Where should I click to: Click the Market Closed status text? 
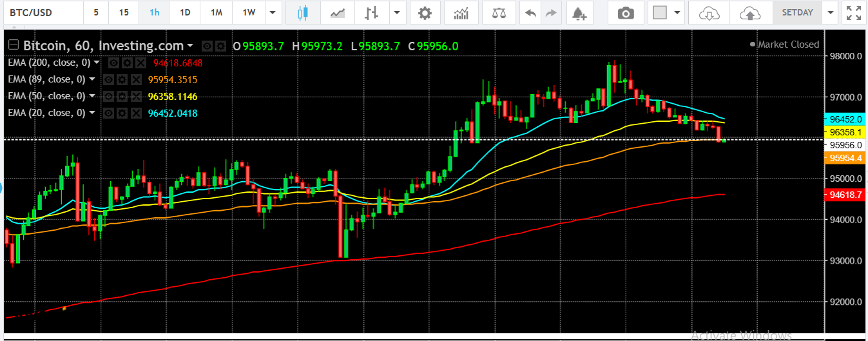[x=788, y=44]
